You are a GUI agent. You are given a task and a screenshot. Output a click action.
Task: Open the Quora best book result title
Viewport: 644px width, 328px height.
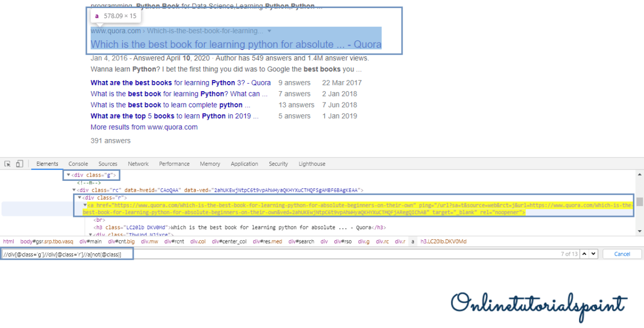pyautogui.click(x=236, y=45)
